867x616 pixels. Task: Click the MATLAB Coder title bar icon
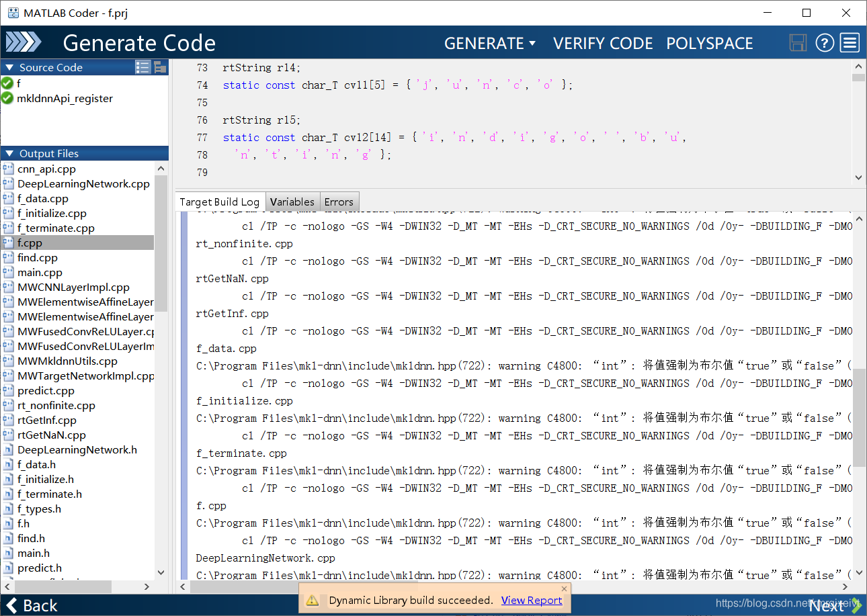coord(12,13)
